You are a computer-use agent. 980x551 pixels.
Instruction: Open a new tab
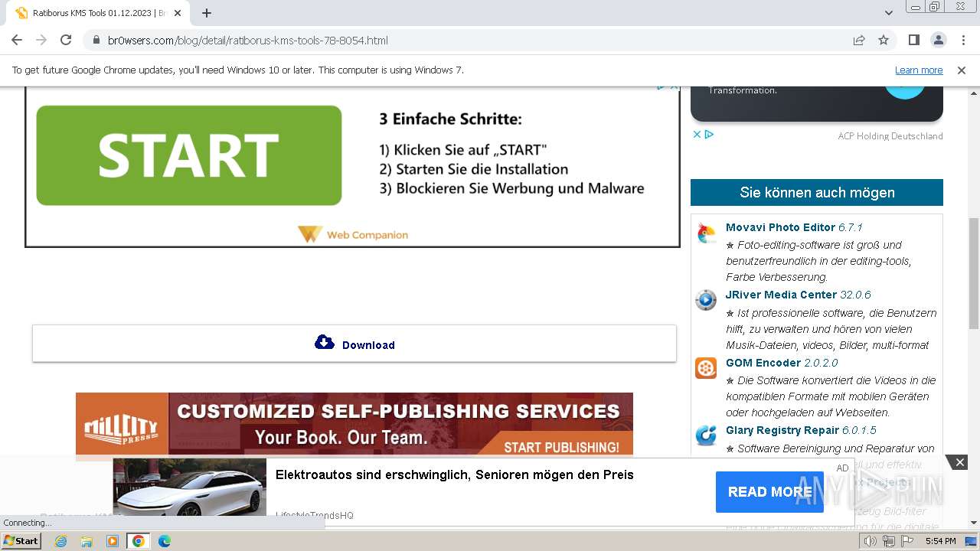[x=207, y=13]
